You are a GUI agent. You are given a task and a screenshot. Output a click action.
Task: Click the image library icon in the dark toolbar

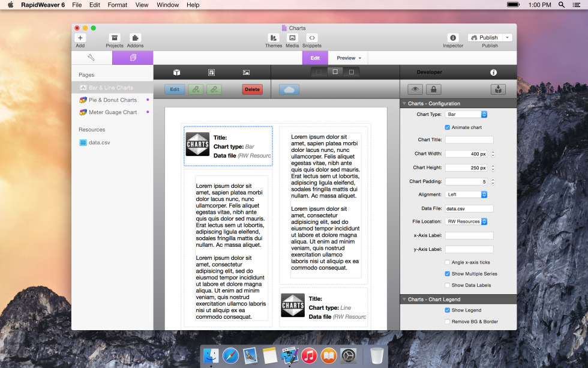click(246, 73)
